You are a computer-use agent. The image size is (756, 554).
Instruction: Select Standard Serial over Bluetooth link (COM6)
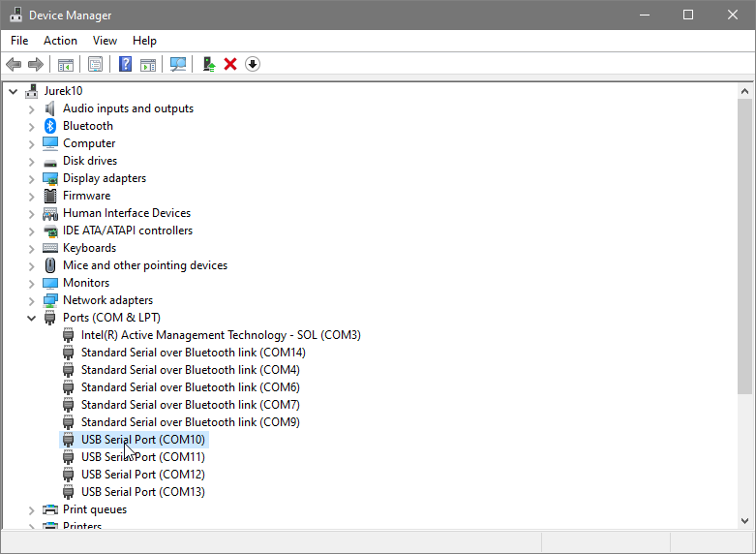point(191,387)
